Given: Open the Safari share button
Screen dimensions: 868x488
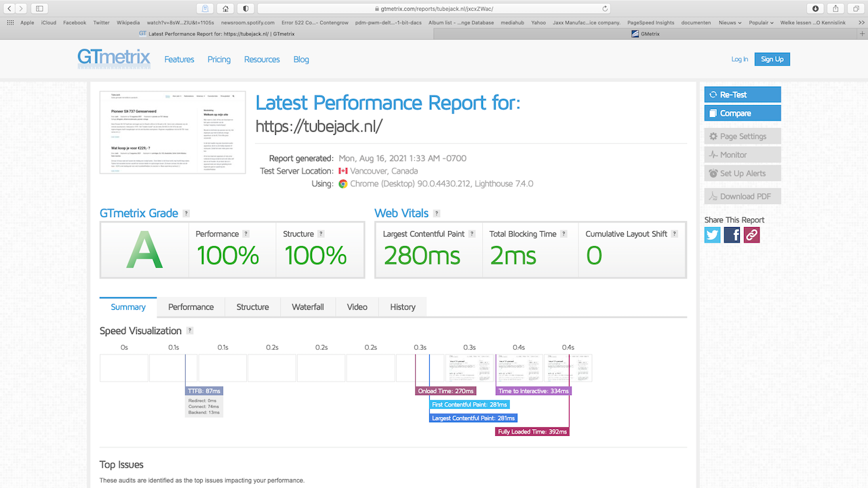Looking at the screenshot, I should click(x=835, y=8).
